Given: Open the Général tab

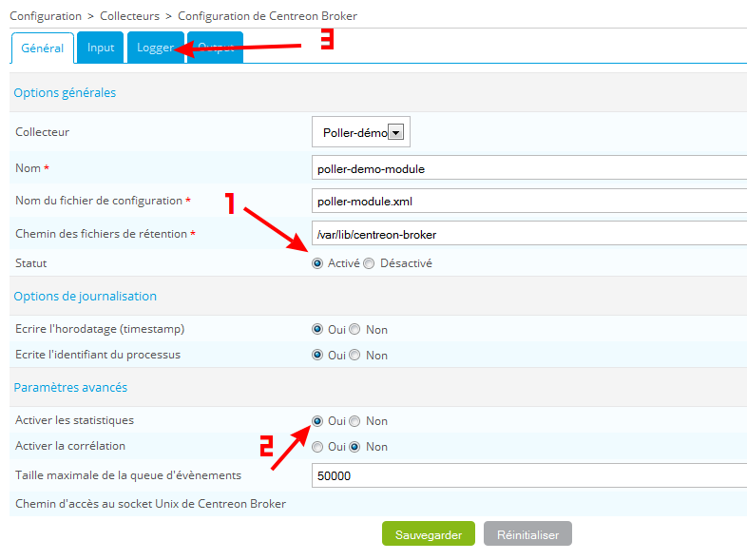Looking at the screenshot, I should click(x=42, y=48).
